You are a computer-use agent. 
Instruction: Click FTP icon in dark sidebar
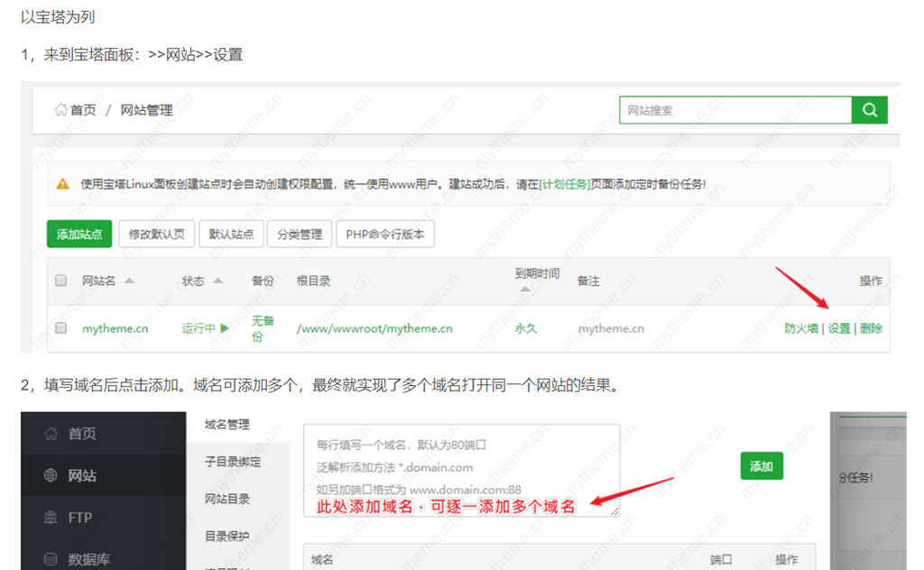(51, 518)
